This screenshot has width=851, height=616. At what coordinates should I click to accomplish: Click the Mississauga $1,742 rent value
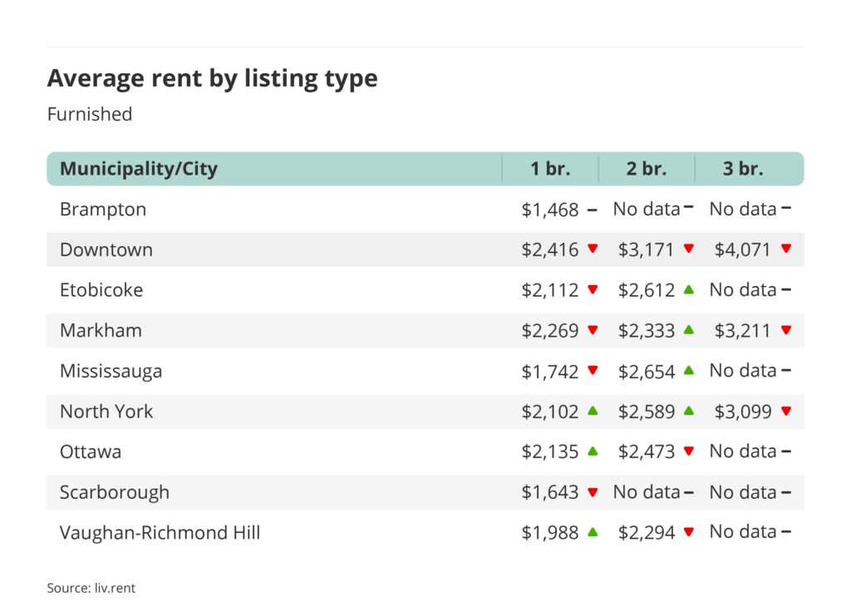(x=549, y=371)
